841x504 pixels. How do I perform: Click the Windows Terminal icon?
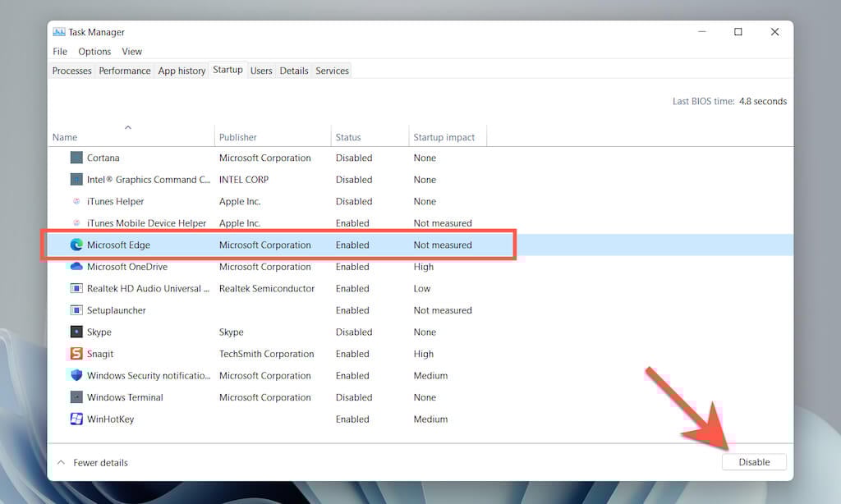(x=76, y=396)
